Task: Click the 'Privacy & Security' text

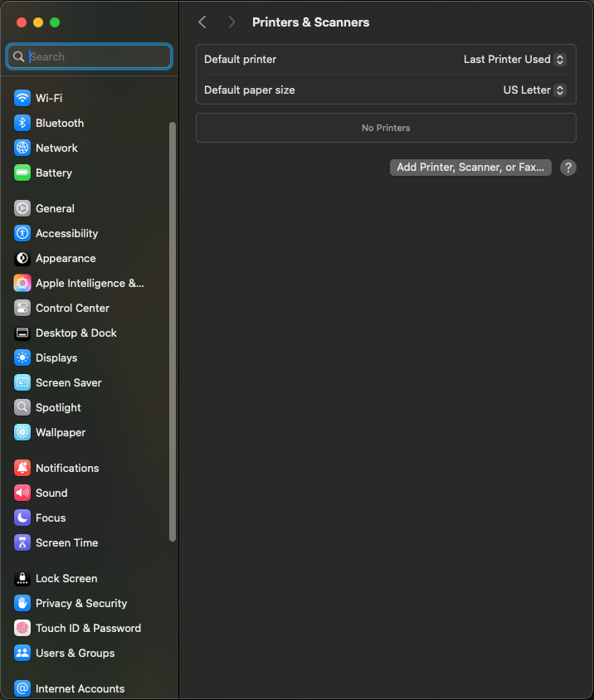Action: [x=81, y=603]
